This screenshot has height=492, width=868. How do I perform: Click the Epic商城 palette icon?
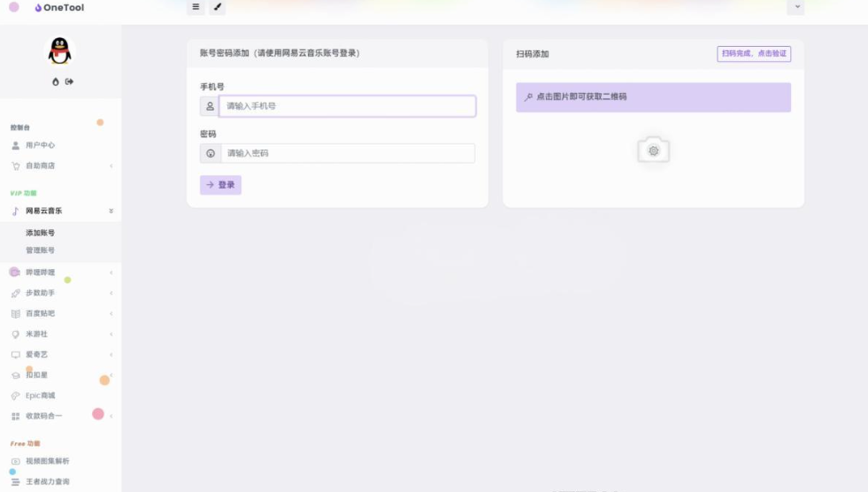16,396
